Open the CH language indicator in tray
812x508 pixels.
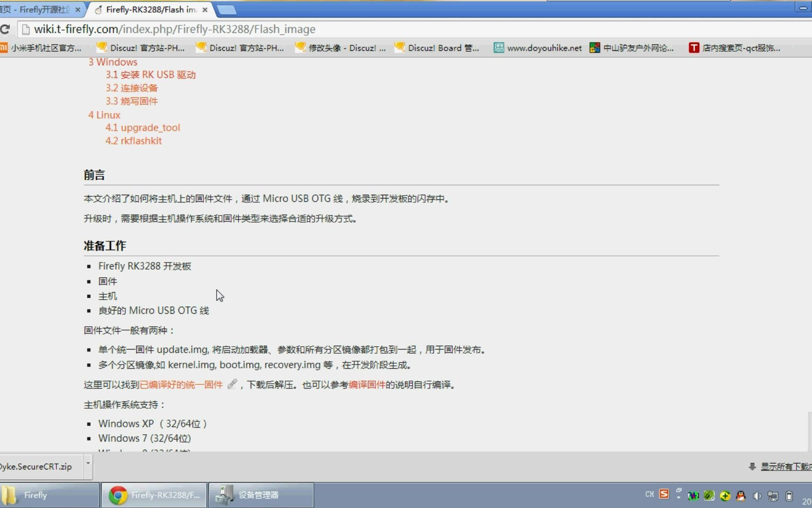(649, 494)
